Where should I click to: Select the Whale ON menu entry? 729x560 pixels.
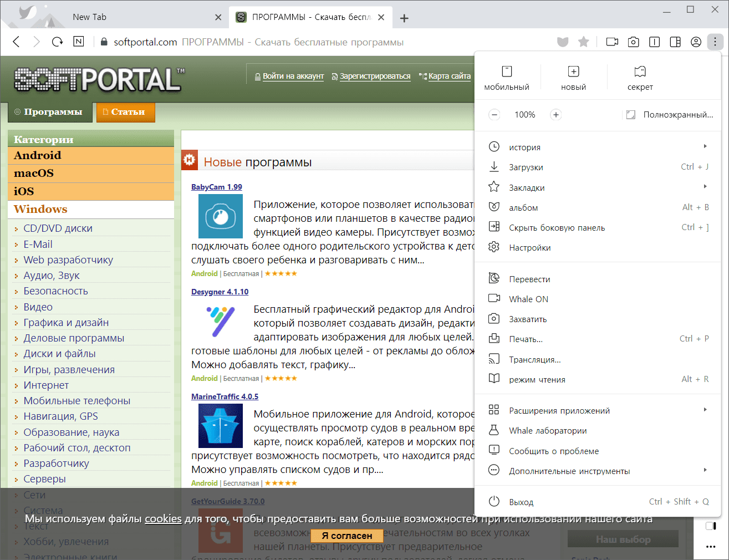pyautogui.click(x=598, y=299)
